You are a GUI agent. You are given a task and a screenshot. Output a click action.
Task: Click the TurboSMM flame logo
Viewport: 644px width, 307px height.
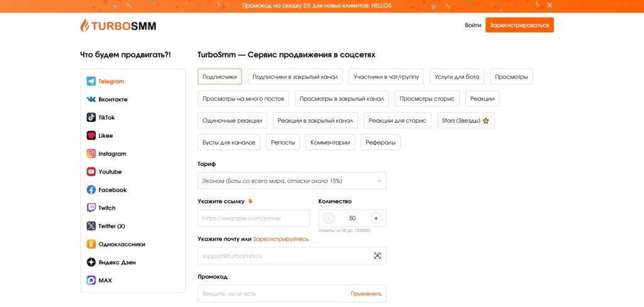84,26
